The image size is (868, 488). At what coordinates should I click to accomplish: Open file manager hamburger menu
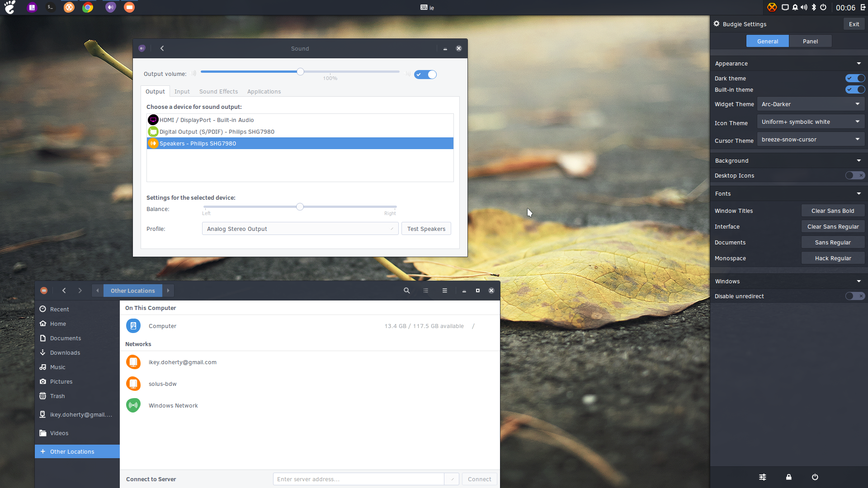[x=445, y=291]
